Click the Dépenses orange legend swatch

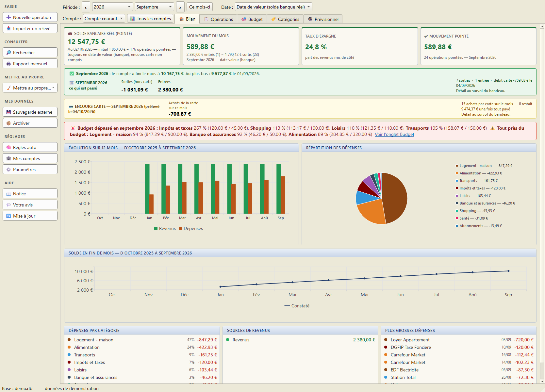point(180,228)
